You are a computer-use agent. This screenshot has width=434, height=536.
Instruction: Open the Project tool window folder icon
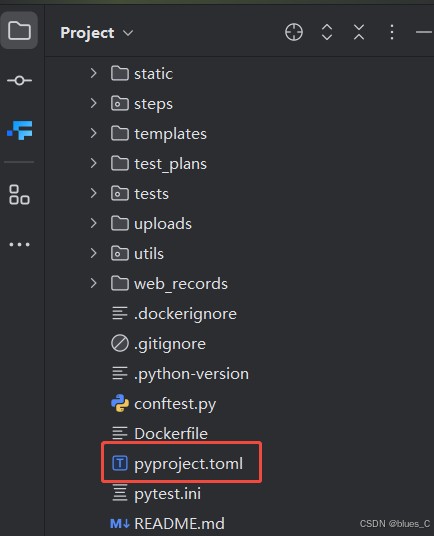(19, 30)
